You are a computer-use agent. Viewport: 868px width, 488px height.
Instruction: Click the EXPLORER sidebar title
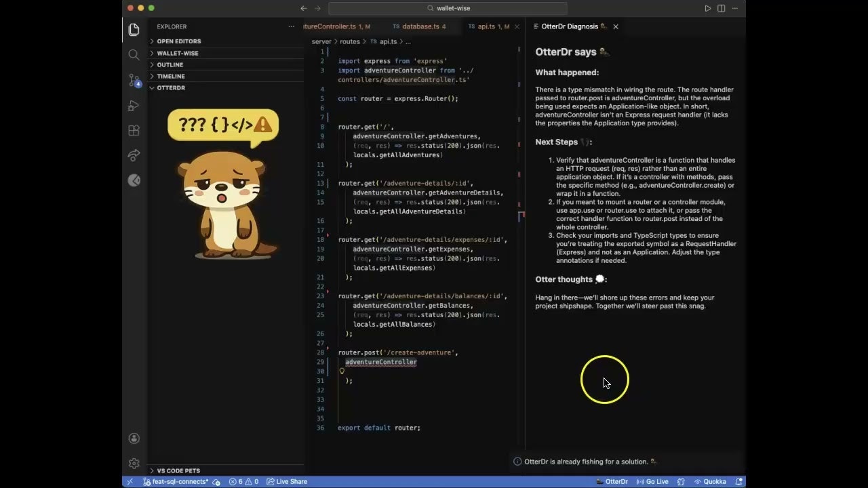coord(172,26)
